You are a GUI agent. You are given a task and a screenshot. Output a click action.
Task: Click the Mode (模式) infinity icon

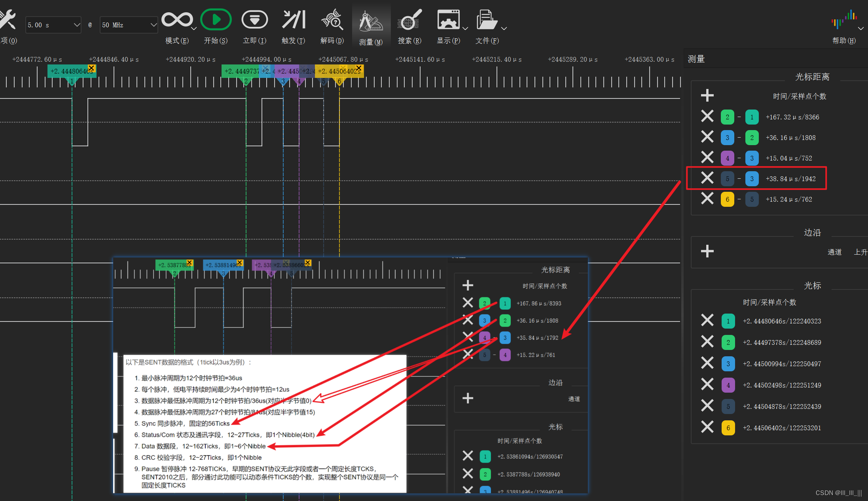(x=176, y=20)
